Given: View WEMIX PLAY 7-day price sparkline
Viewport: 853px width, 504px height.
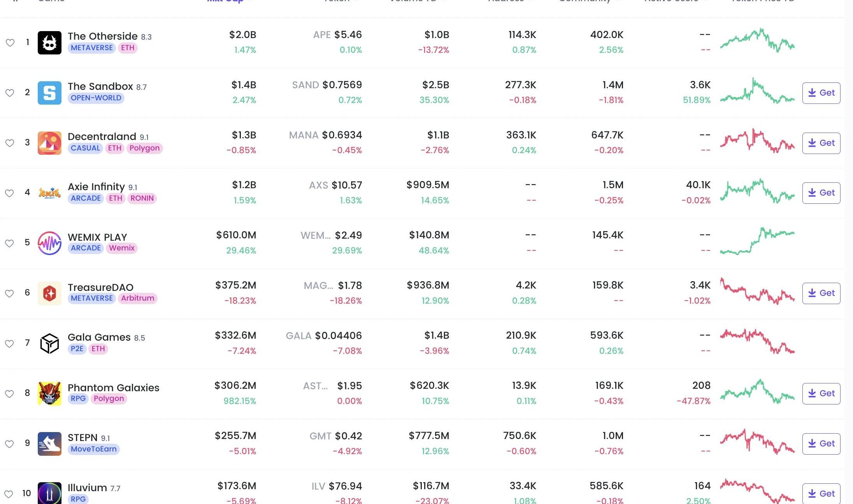Looking at the screenshot, I should (x=757, y=241).
